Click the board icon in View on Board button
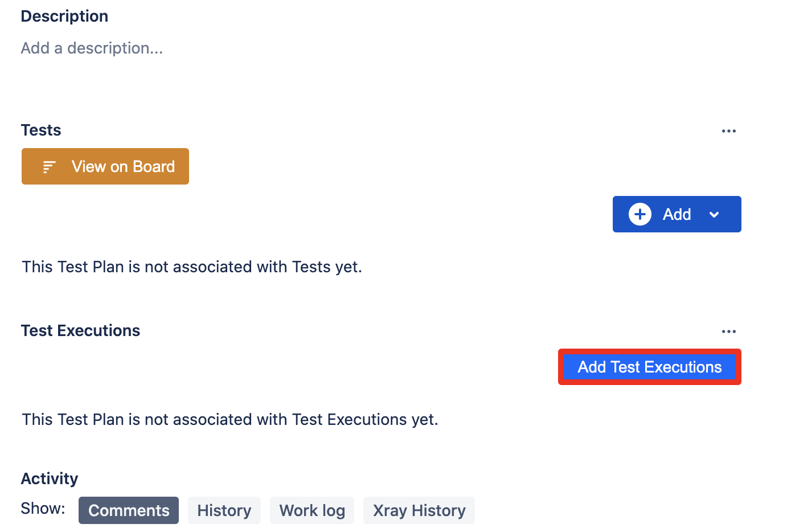The width and height of the screenshot is (787, 532). (48, 166)
